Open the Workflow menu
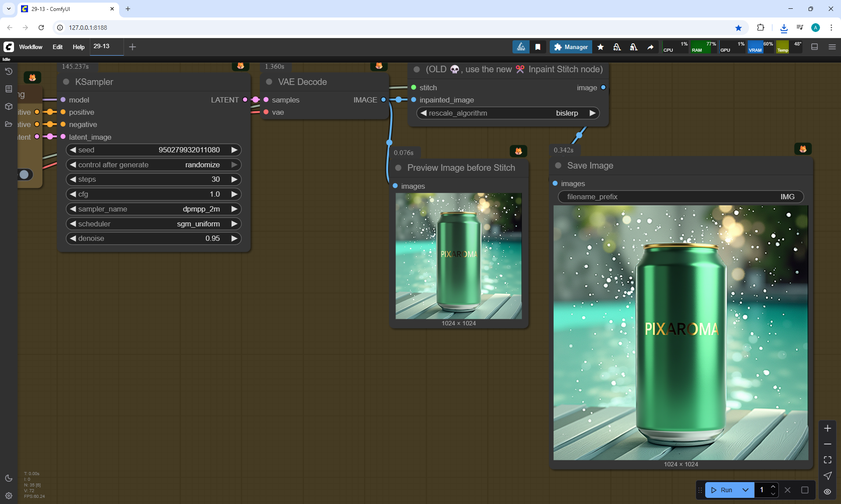The image size is (841, 504). coord(31,47)
